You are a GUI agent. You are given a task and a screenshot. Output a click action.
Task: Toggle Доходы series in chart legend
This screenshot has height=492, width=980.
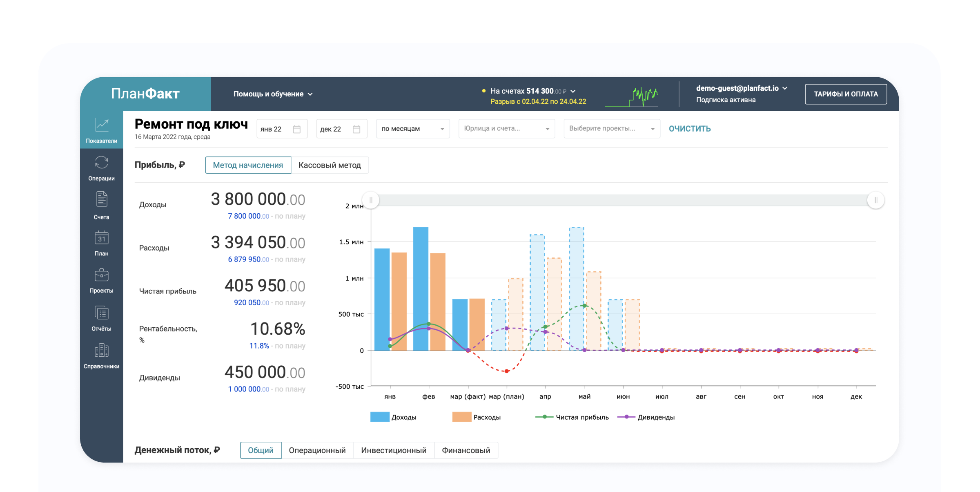pyautogui.click(x=393, y=417)
